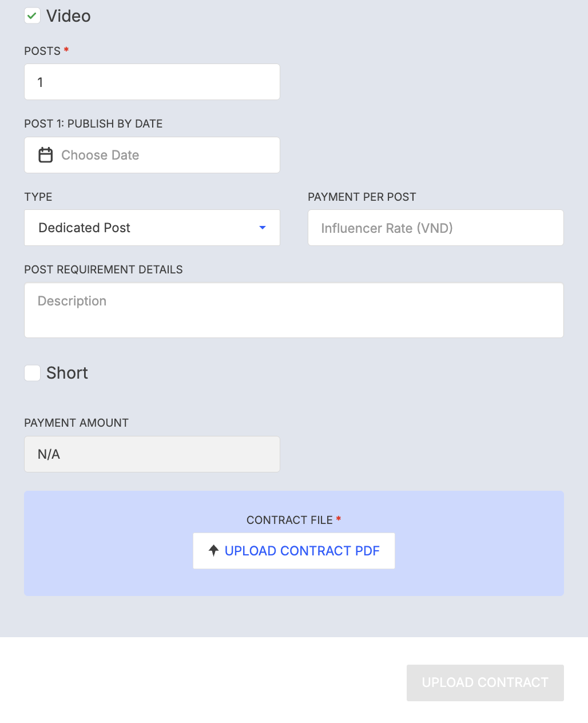588x723 pixels.
Task: Click the Post 1: Publish By Date label
Action: (x=93, y=124)
